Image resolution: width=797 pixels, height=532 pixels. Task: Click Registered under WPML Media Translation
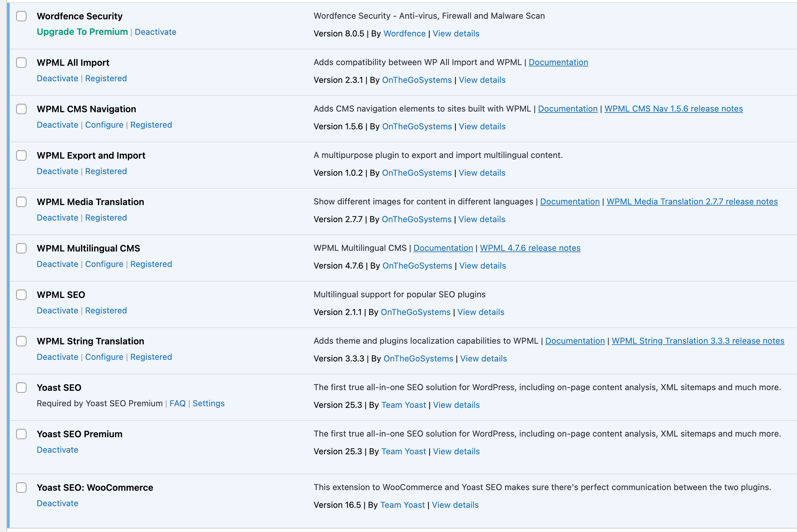106,218
